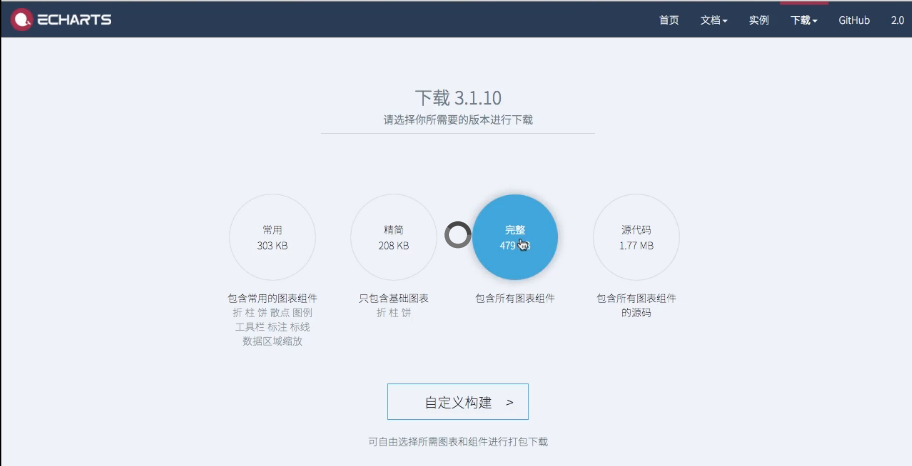Click the 只包含基础图表 description
This screenshot has height=466, width=912.
point(394,298)
